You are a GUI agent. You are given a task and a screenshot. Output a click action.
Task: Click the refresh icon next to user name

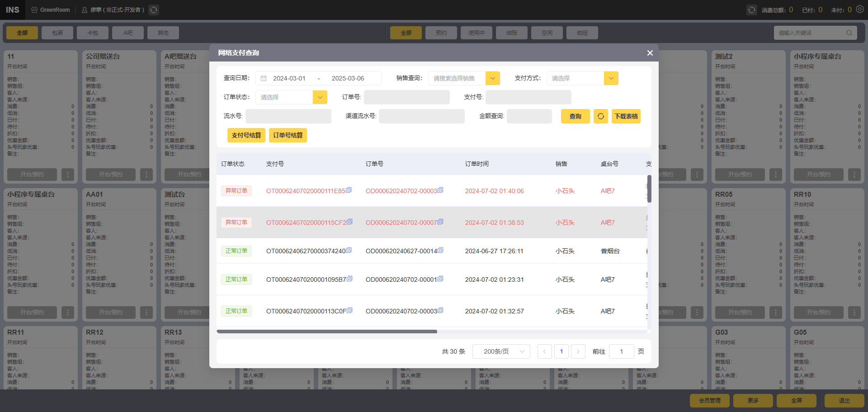click(x=154, y=10)
